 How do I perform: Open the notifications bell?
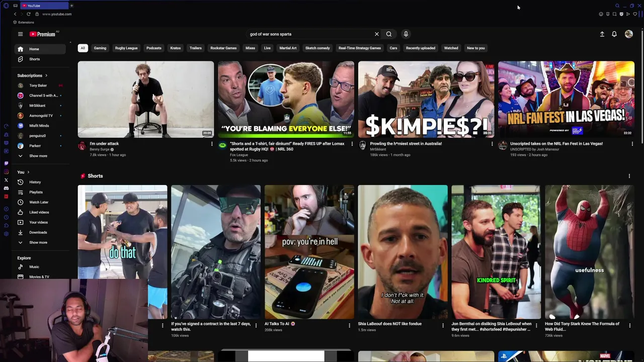click(614, 34)
